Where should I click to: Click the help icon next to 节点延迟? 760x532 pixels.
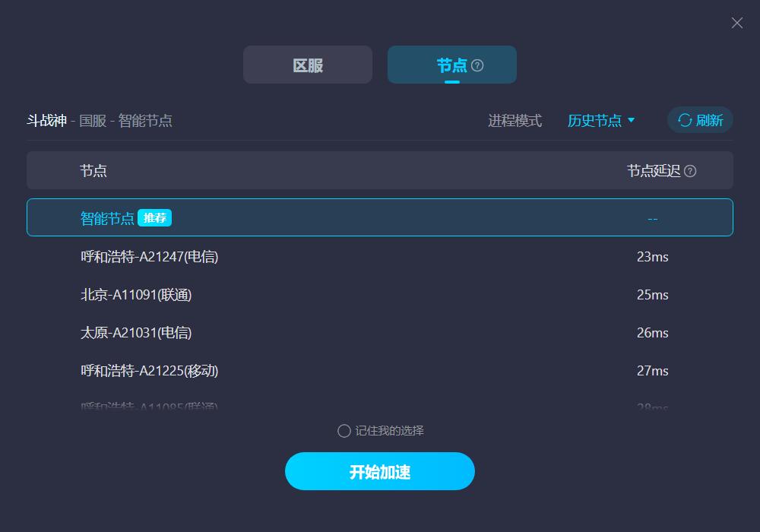coord(690,171)
